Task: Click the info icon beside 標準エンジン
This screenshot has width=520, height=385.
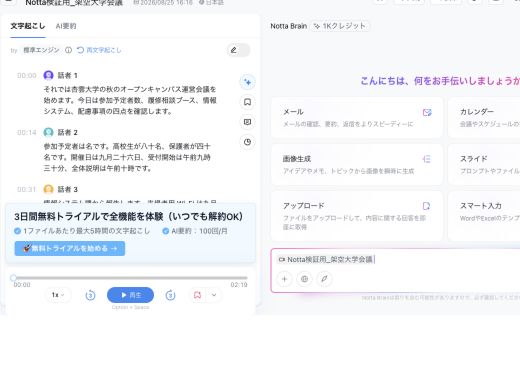Action: [x=68, y=50]
